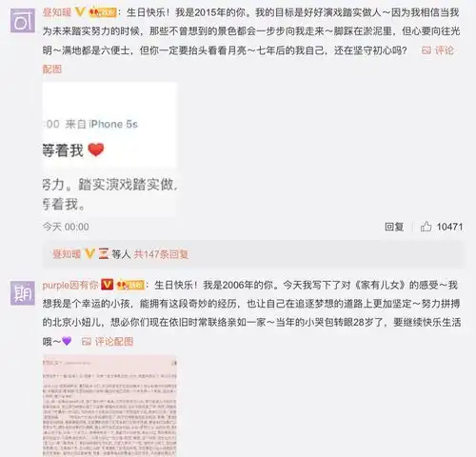Open 评论配图 link in second comment
The height and width of the screenshot is (457, 476).
click(114, 342)
